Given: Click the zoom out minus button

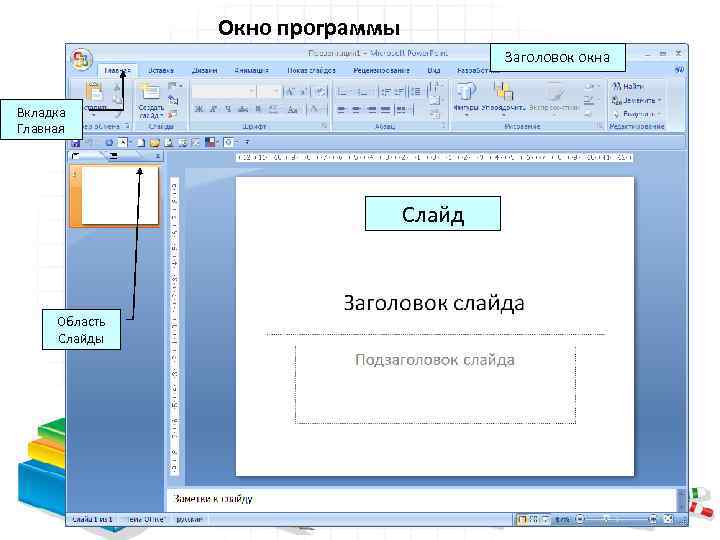Looking at the screenshot, I should [580, 519].
